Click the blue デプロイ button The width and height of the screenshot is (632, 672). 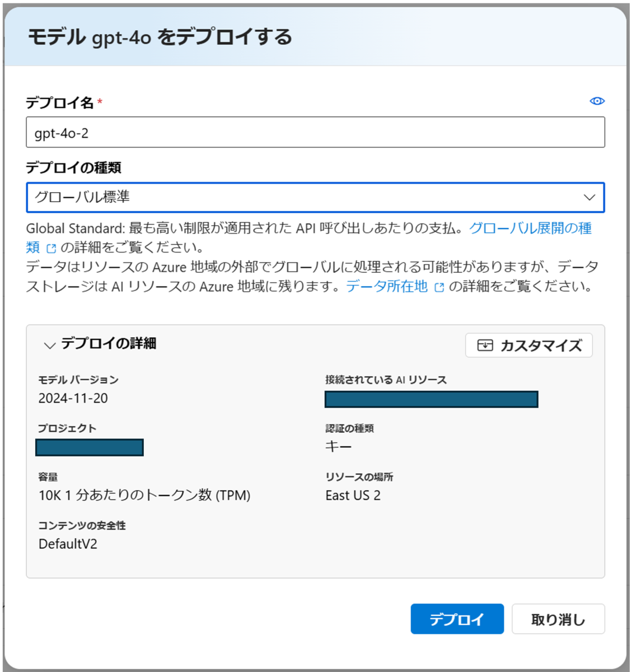coord(457,619)
